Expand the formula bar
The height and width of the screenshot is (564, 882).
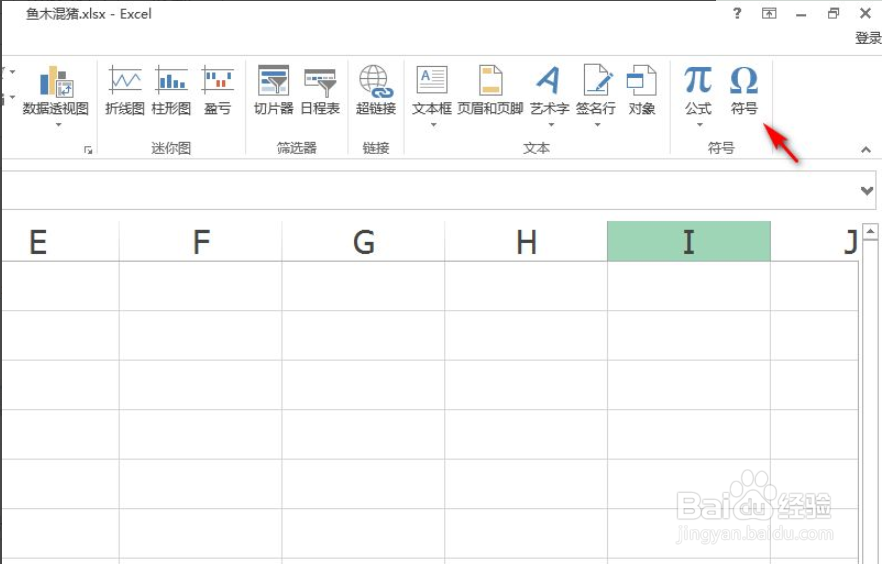866,190
